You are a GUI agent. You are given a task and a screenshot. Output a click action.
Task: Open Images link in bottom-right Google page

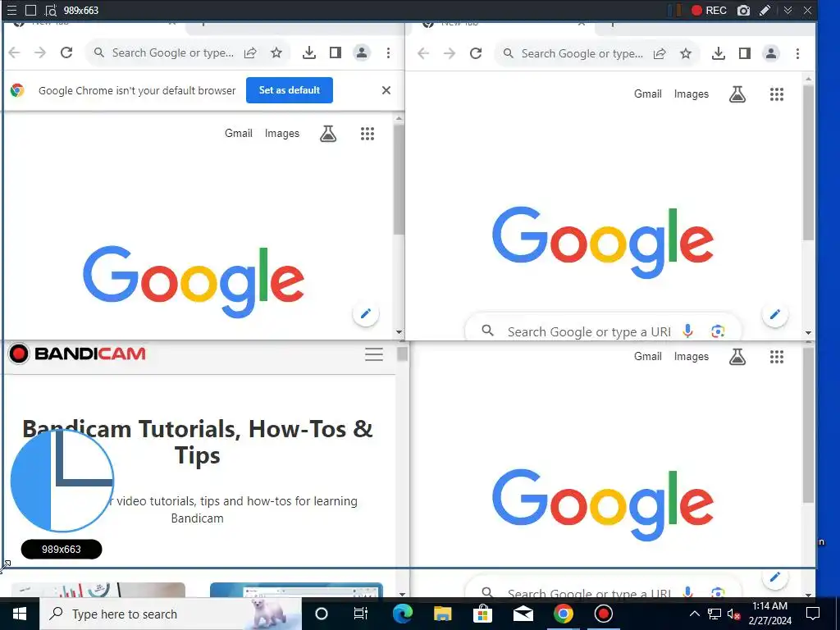pos(691,357)
